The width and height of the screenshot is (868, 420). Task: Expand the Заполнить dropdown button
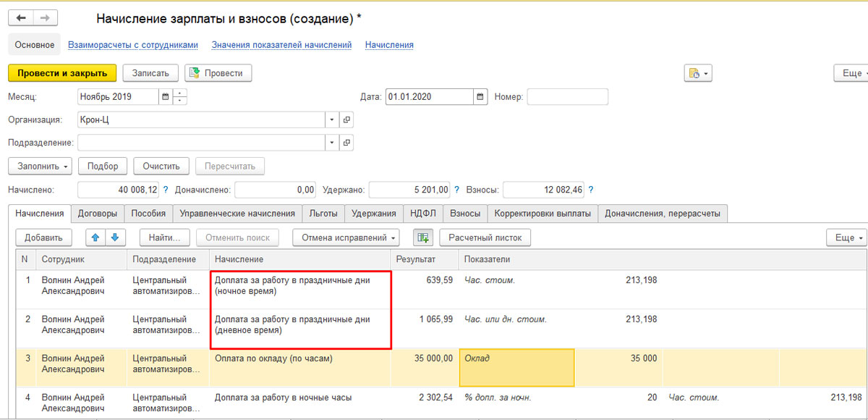tap(41, 166)
